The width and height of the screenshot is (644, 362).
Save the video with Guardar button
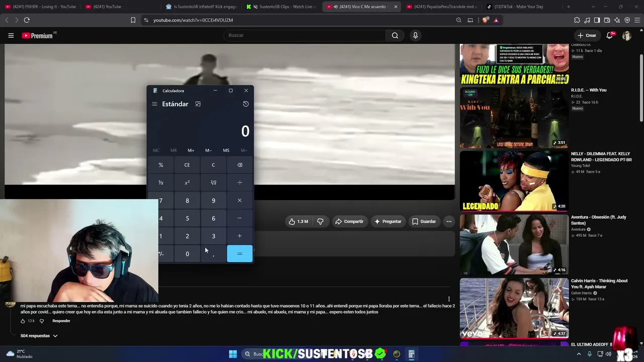click(x=424, y=221)
